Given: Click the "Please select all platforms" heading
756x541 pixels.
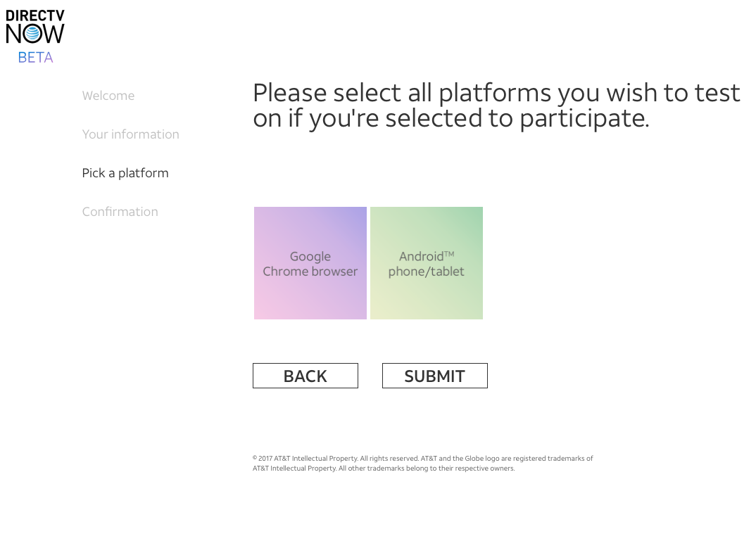Looking at the screenshot, I should tap(496, 93).
